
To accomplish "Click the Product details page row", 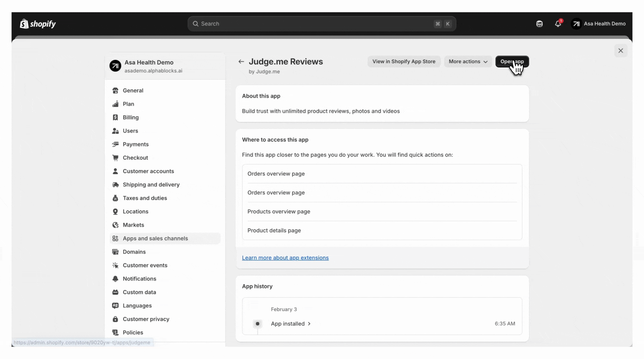I will (382, 230).
